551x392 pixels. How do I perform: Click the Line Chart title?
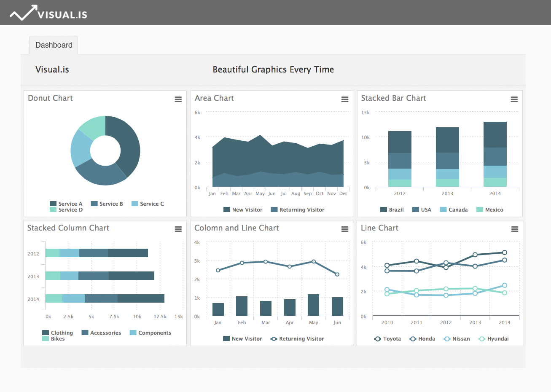[379, 228]
